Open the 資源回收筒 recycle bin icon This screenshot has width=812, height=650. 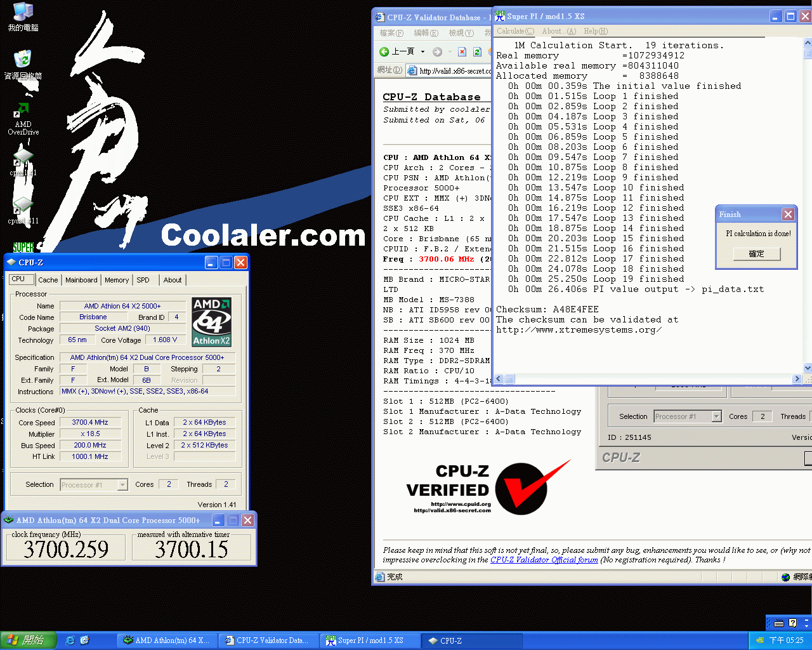click(x=23, y=65)
